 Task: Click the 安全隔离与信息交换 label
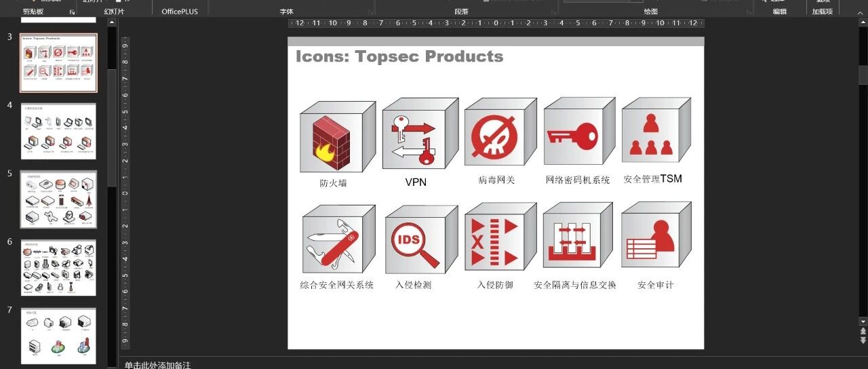pyautogui.click(x=575, y=285)
